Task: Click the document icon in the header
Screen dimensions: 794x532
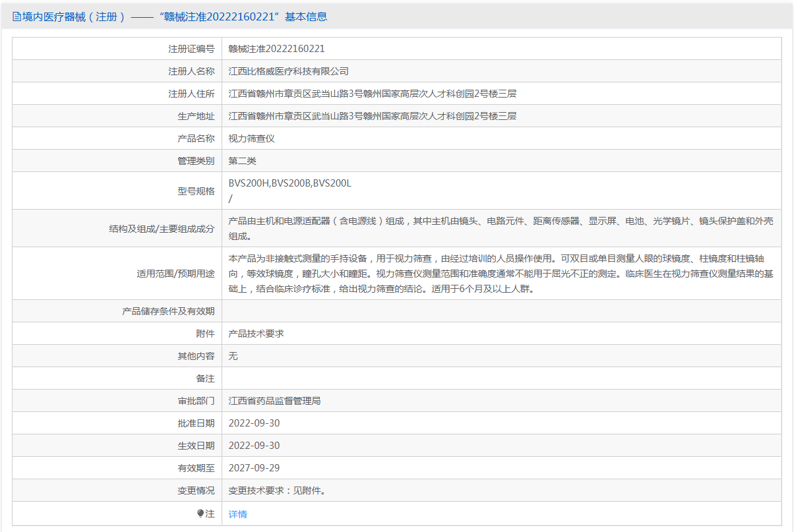Action: click(x=16, y=17)
